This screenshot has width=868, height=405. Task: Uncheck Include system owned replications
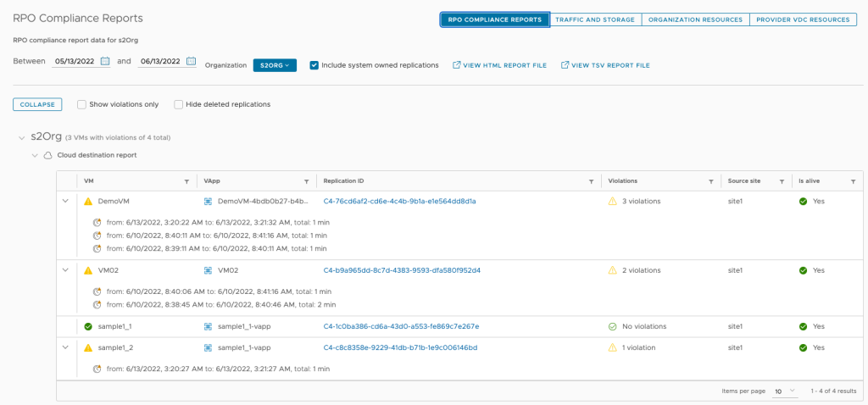coord(314,65)
